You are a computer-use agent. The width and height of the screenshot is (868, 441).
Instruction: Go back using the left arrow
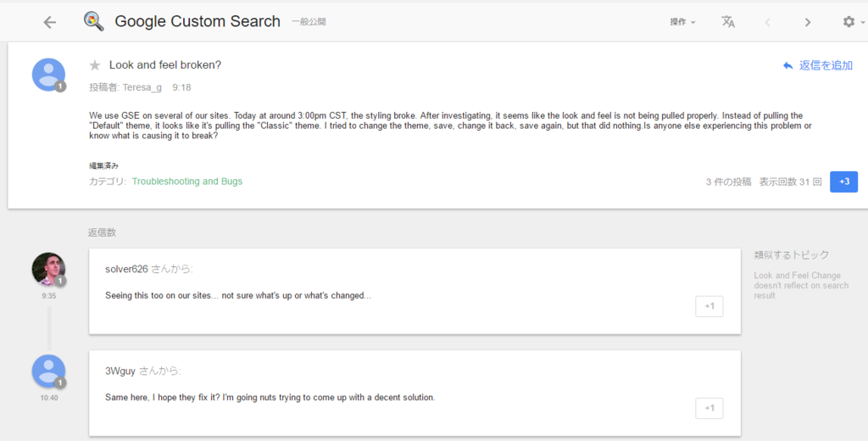click(50, 22)
